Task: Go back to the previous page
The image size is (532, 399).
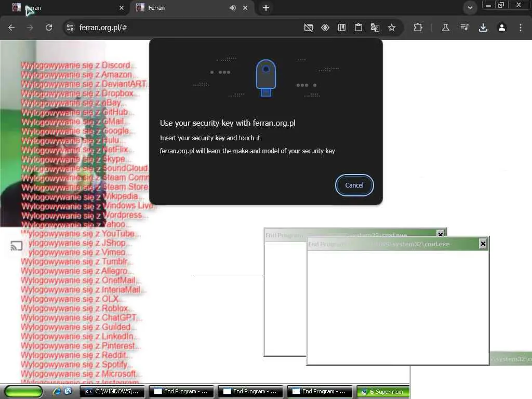Action: pyautogui.click(x=11, y=28)
